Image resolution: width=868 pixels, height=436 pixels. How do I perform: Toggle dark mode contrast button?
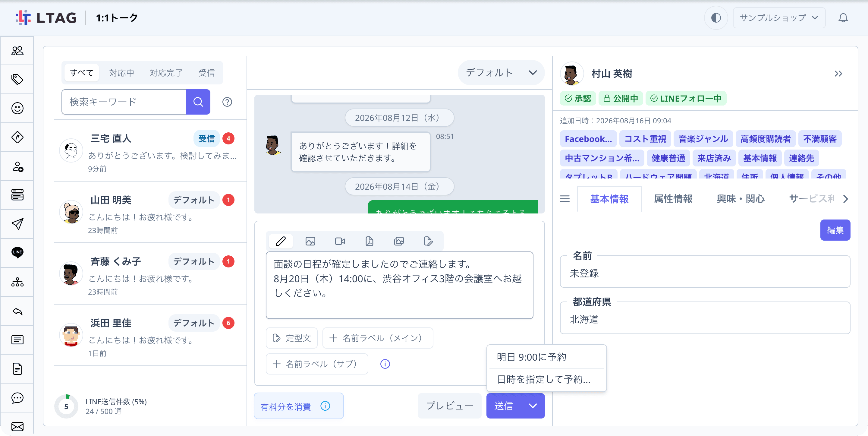click(716, 18)
